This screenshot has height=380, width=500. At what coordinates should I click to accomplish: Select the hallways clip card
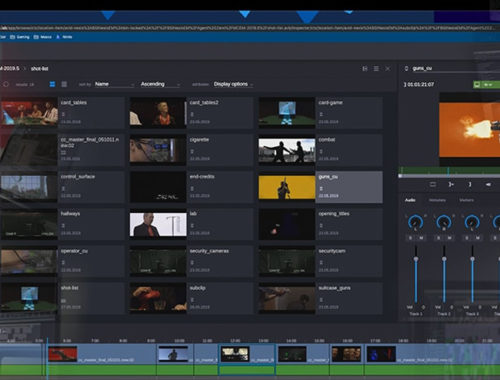tap(63, 224)
